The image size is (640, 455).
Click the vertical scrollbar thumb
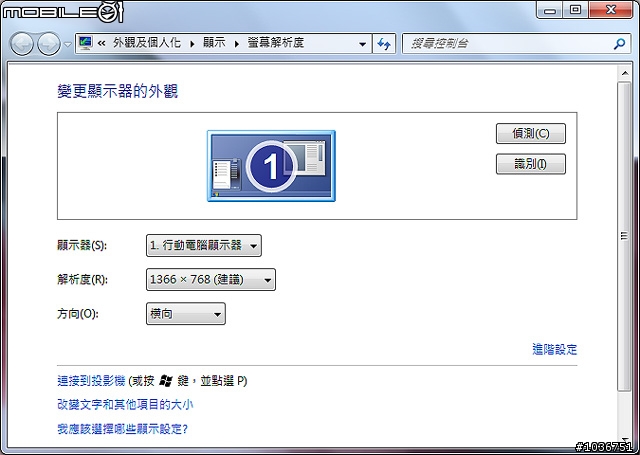624,236
